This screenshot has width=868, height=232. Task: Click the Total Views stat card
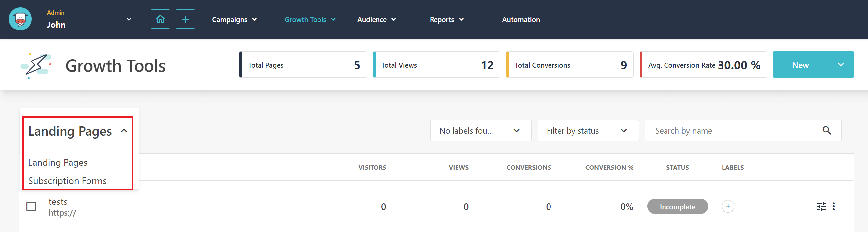436,65
